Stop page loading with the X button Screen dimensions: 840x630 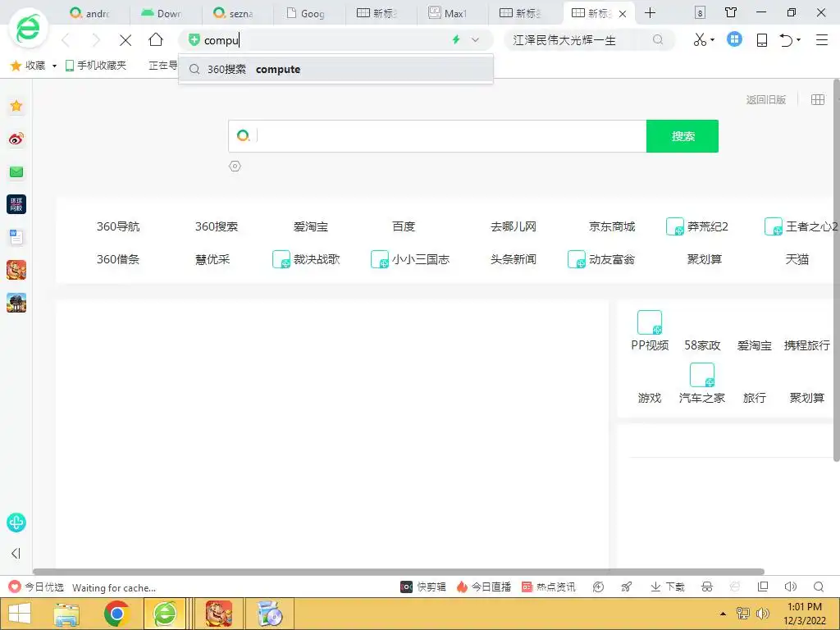126,40
